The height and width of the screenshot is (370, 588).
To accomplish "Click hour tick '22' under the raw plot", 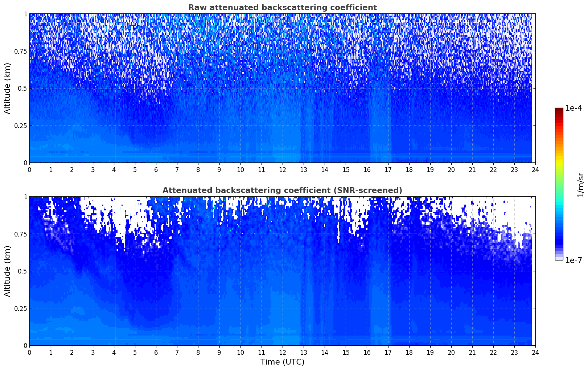I will tap(493, 170).
